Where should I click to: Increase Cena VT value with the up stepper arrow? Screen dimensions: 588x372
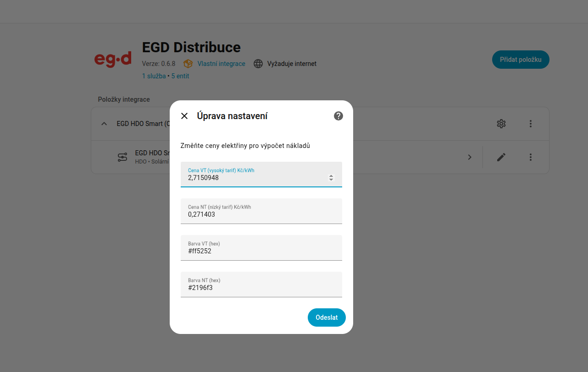point(331,176)
